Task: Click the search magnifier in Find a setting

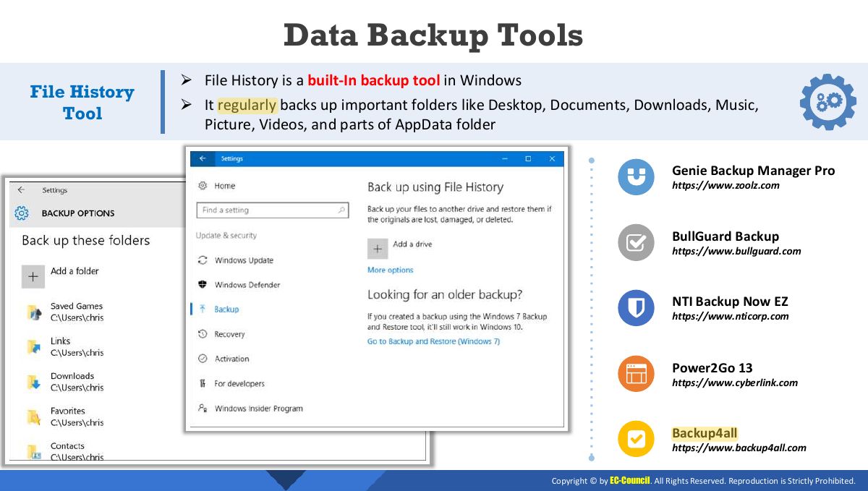Action: (341, 210)
